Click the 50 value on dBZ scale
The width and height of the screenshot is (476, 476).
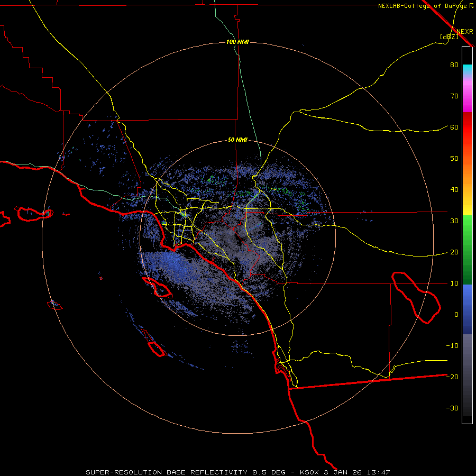tap(454, 159)
